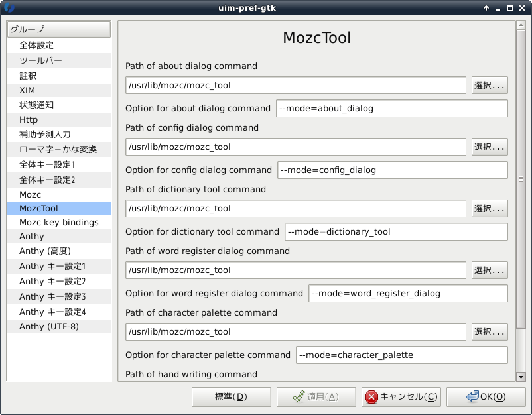532x415 pixels.
Task: Click the --mode=word_register_dialog option field
Action: [408, 294]
